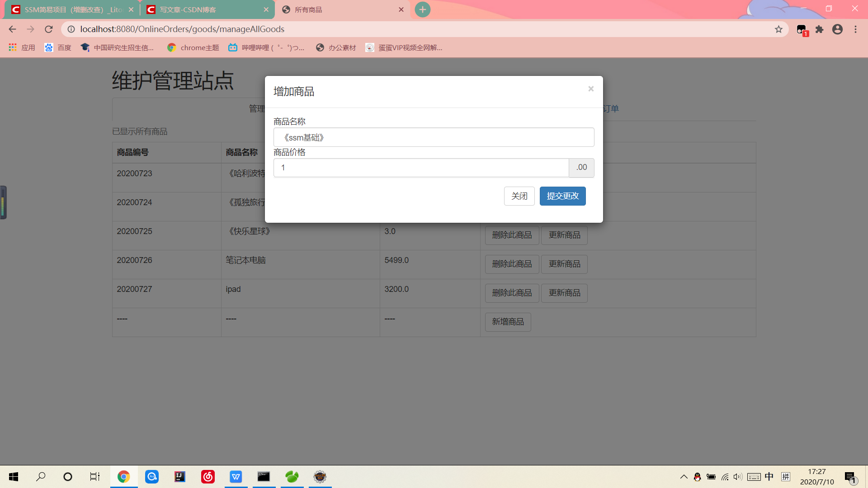Click the 删除此商品 button for 《快乐星球》
This screenshot has width=868, height=488.
pos(512,235)
